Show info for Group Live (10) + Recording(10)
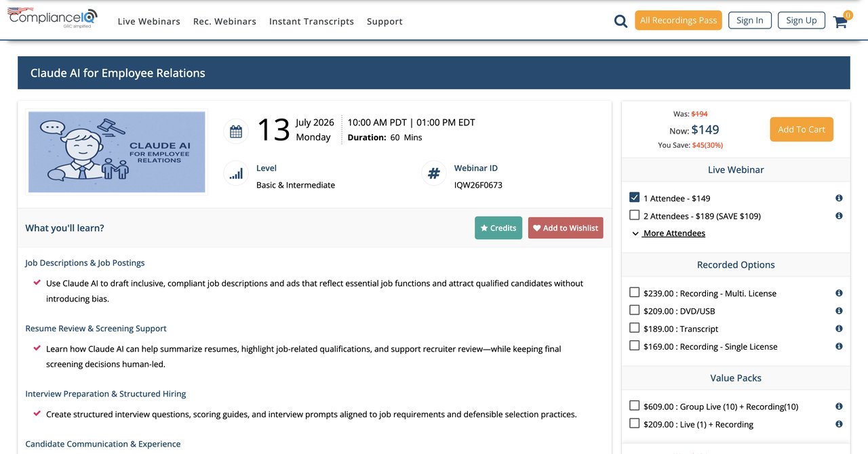The width and height of the screenshot is (868, 454). (839, 406)
